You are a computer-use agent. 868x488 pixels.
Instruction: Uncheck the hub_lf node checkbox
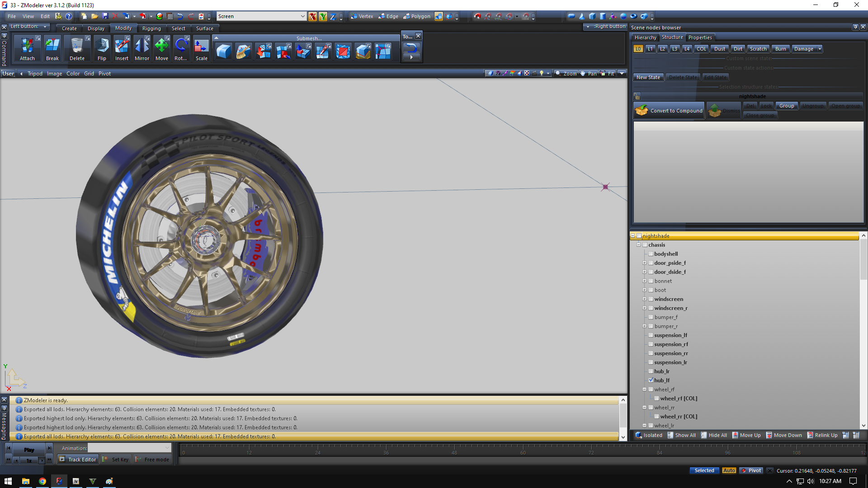pyautogui.click(x=651, y=380)
